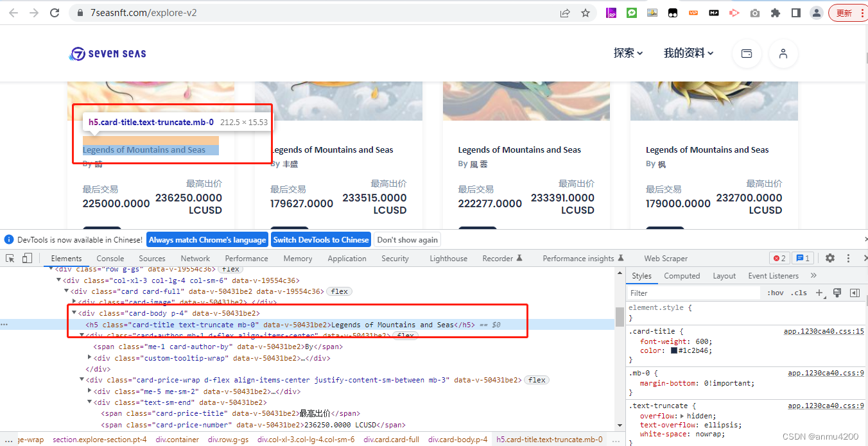Click the browser Forward arrow
Screen dimensions: 868x446
[33, 13]
